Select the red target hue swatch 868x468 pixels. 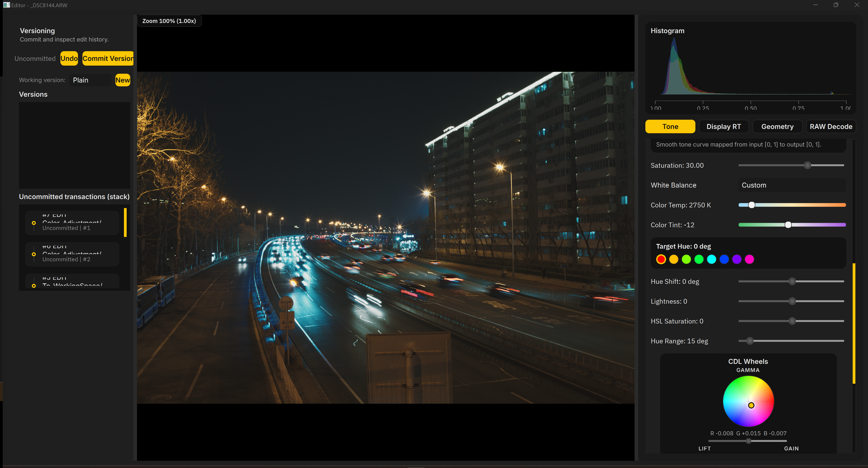(661, 259)
